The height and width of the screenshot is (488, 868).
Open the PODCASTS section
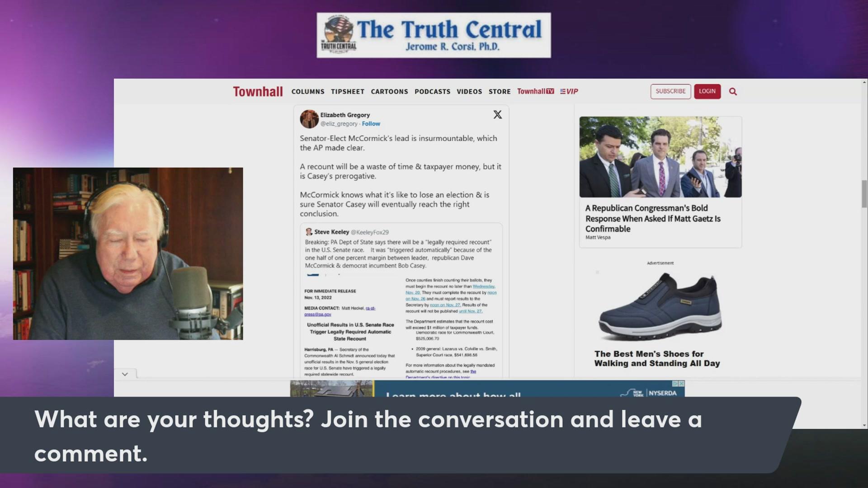(432, 91)
